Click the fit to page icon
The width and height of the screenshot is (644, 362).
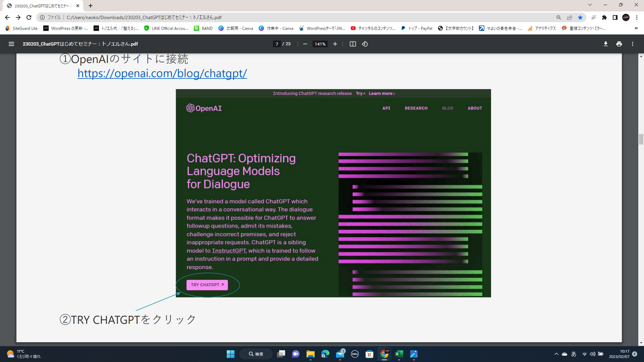[353, 44]
